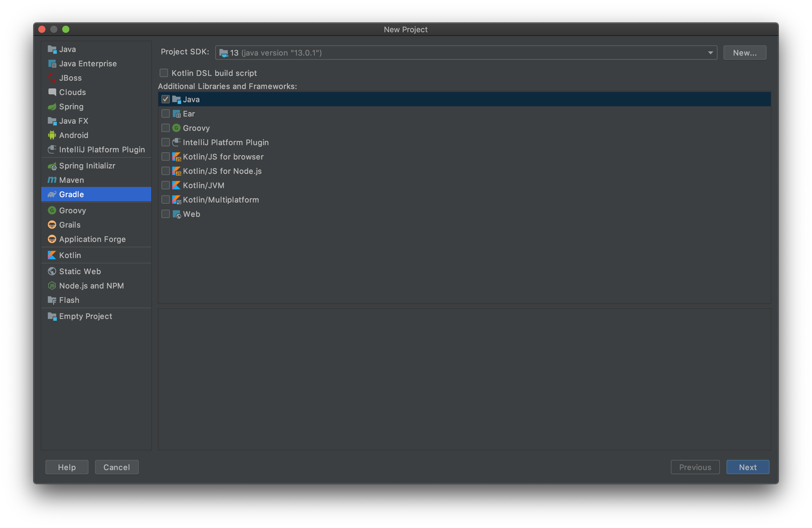Click the Spring Initializr icon
The height and width of the screenshot is (528, 812).
[x=52, y=166]
